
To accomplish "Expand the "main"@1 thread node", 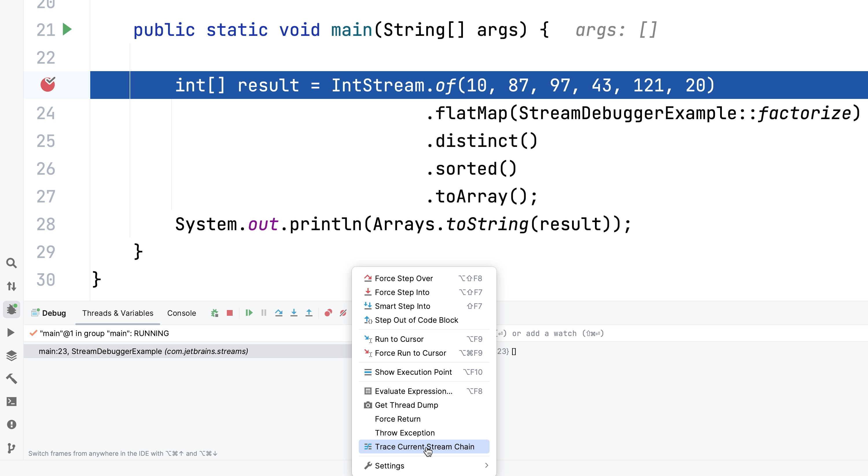I will click(33, 333).
